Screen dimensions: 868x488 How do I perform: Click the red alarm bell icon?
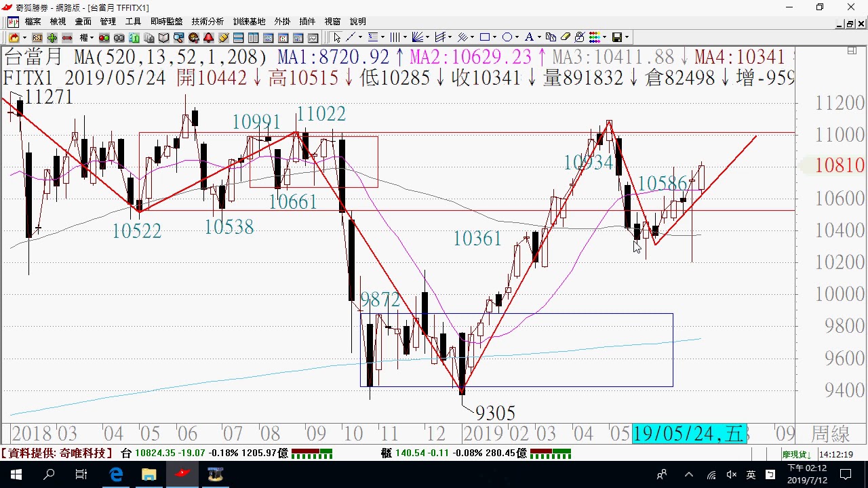(x=208, y=37)
